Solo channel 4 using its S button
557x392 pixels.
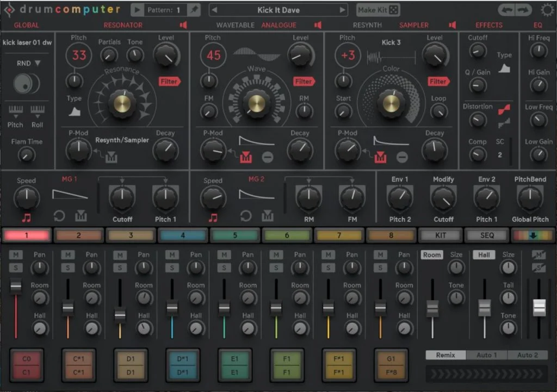(172, 267)
